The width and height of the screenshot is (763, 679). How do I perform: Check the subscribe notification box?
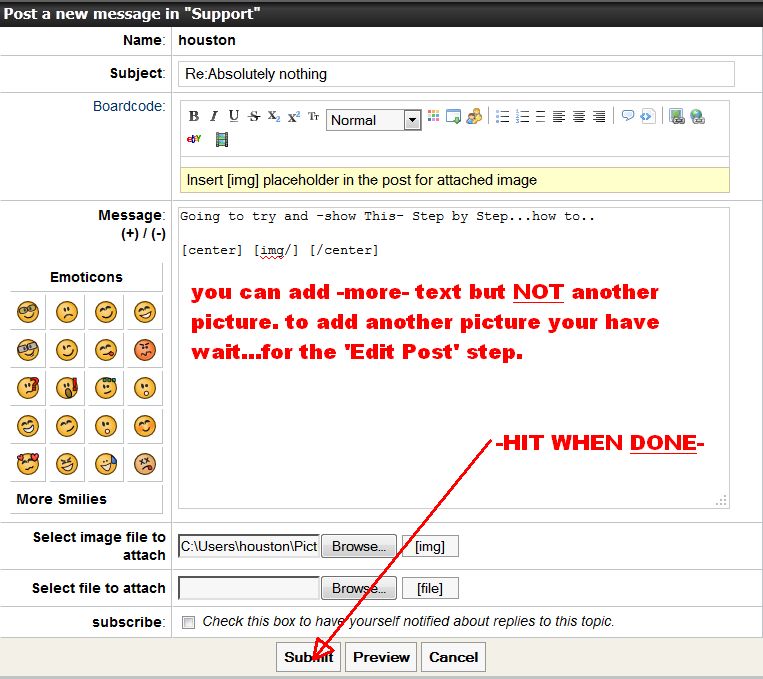click(x=189, y=622)
